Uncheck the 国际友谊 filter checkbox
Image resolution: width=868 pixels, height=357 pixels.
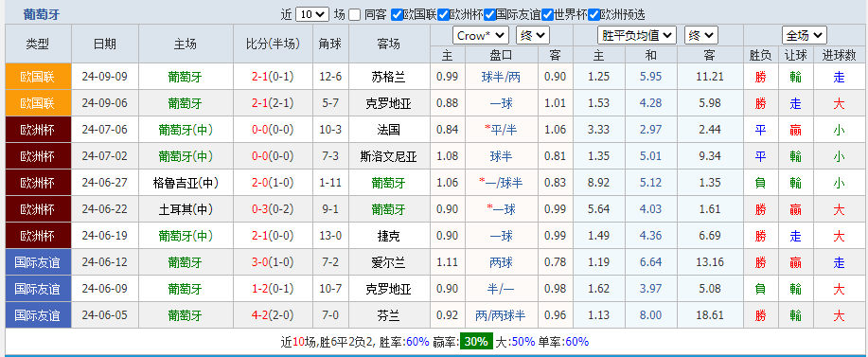click(x=490, y=15)
